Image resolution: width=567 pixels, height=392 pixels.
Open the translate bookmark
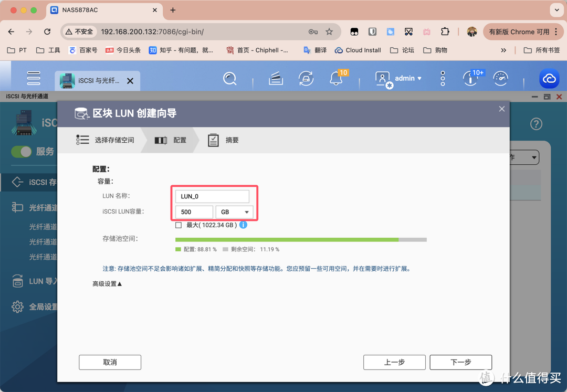pos(315,50)
